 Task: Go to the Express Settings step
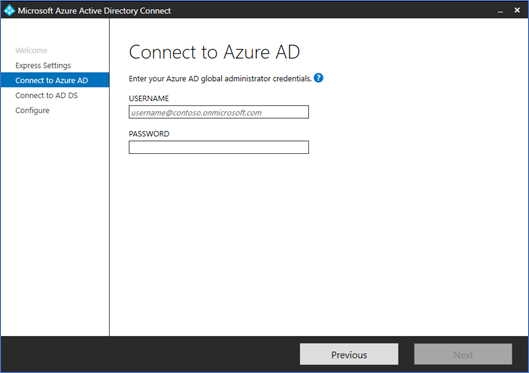tap(43, 65)
